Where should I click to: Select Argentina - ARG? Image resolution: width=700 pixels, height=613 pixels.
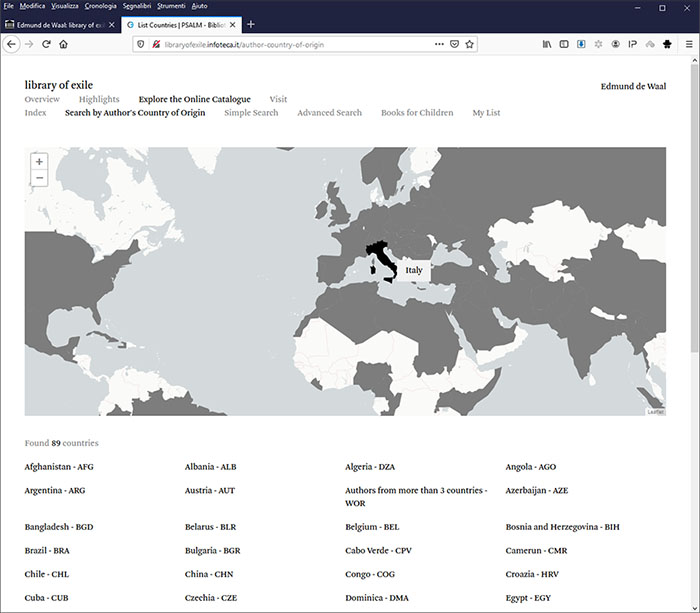(x=54, y=490)
